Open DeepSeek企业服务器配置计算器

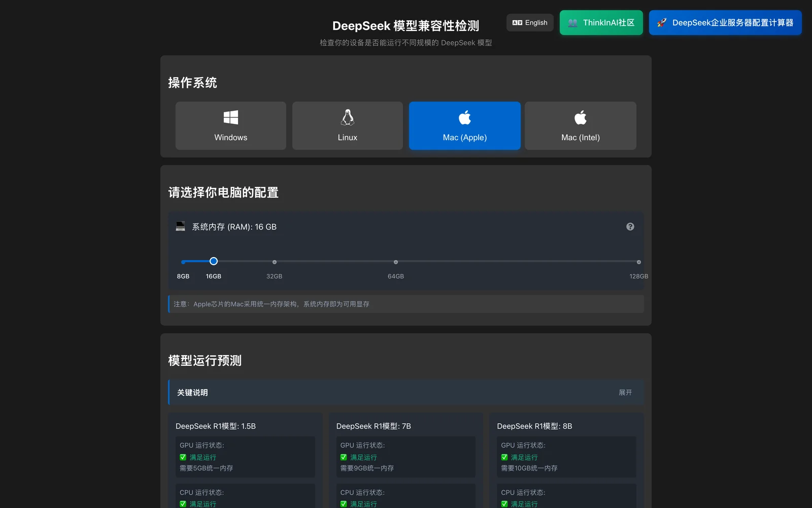(x=725, y=22)
